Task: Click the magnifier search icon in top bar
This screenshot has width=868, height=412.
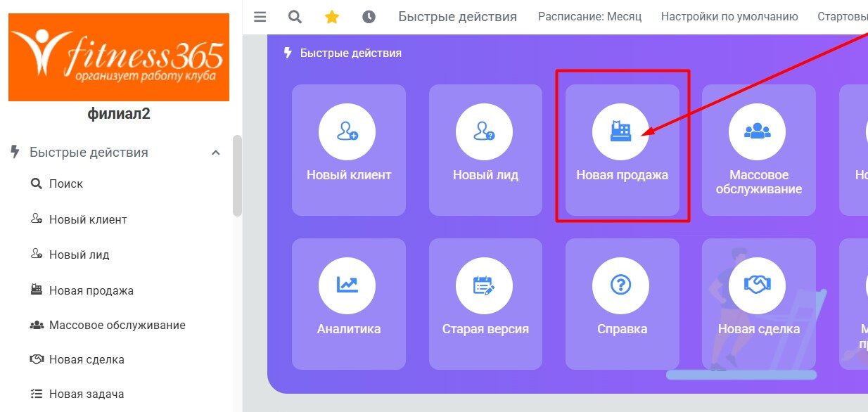Action: click(295, 17)
